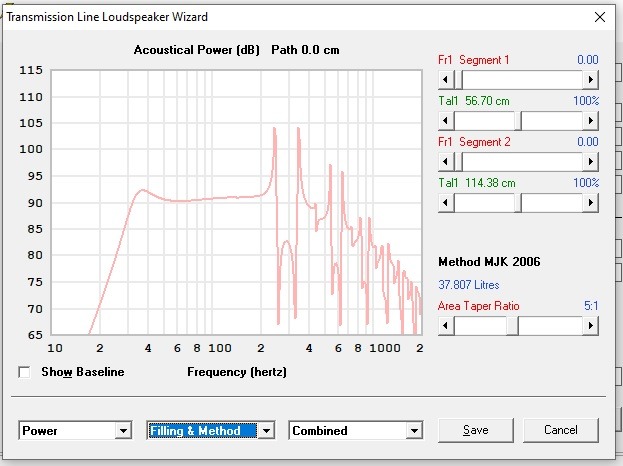The image size is (623, 466).
Task: Click the 5:1 taper ratio value
Action: 591,306
